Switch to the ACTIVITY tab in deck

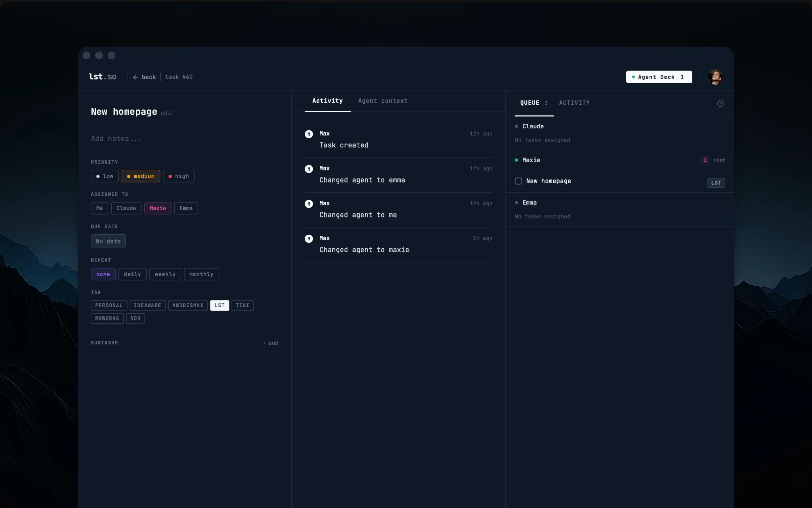(x=574, y=103)
